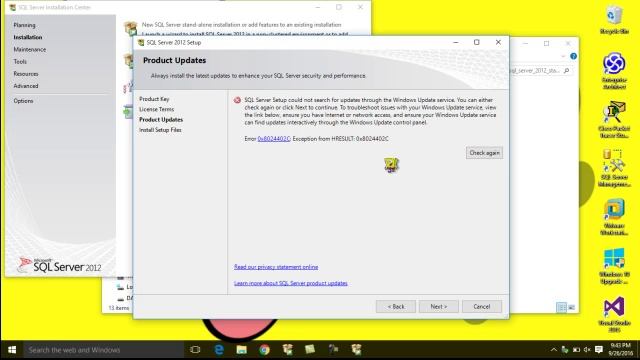Open Action Center notifications

(598, 350)
